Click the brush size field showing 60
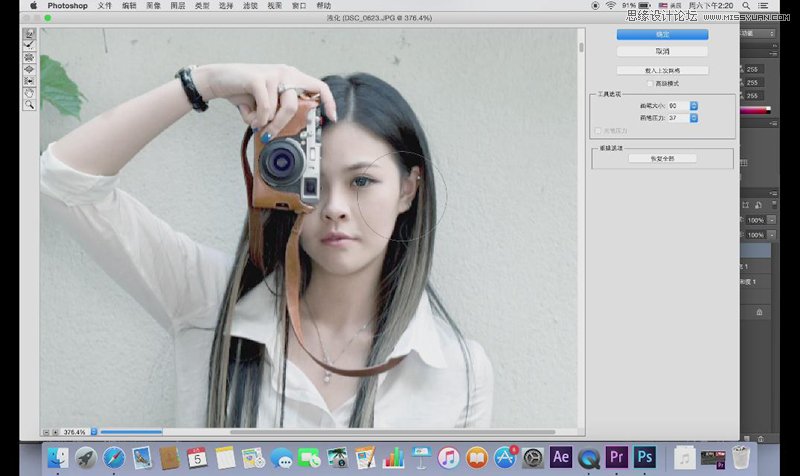The width and height of the screenshot is (800, 476). [x=679, y=106]
